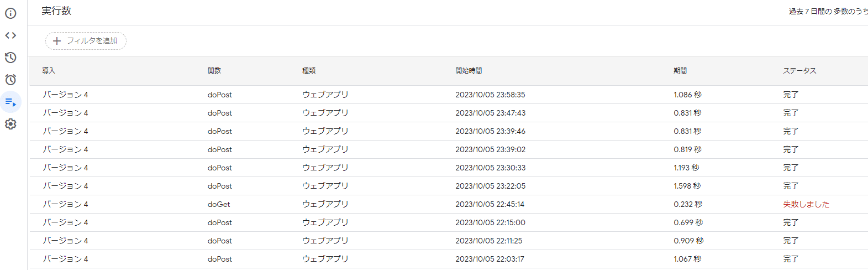868x270 pixels.
Task: Expand the execution started at 23:58:35
Action: (490, 95)
